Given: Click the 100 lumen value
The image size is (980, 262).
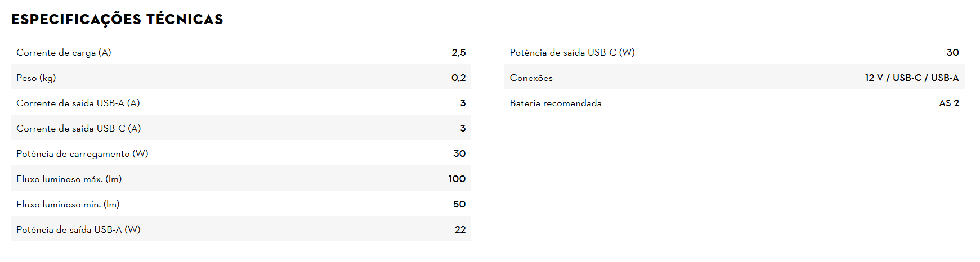Looking at the screenshot, I should (457, 179).
